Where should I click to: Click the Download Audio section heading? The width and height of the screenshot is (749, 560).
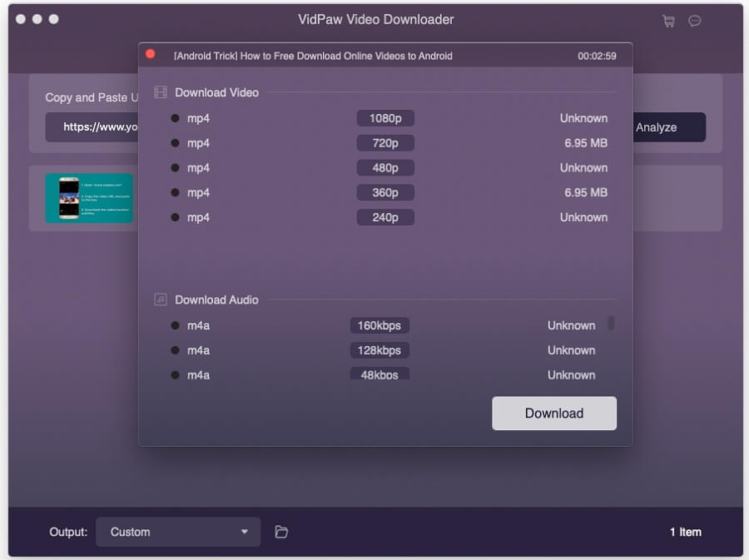pyautogui.click(x=216, y=300)
